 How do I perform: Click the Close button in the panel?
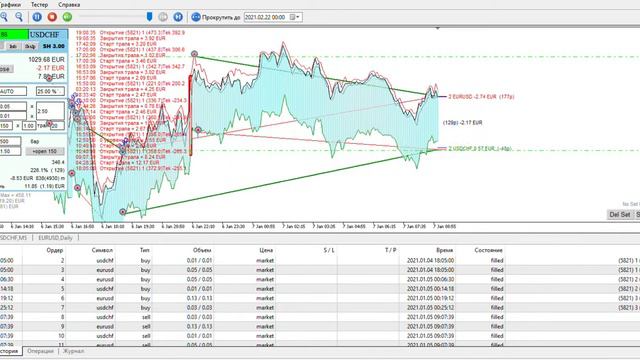pyautogui.click(x=7, y=69)
